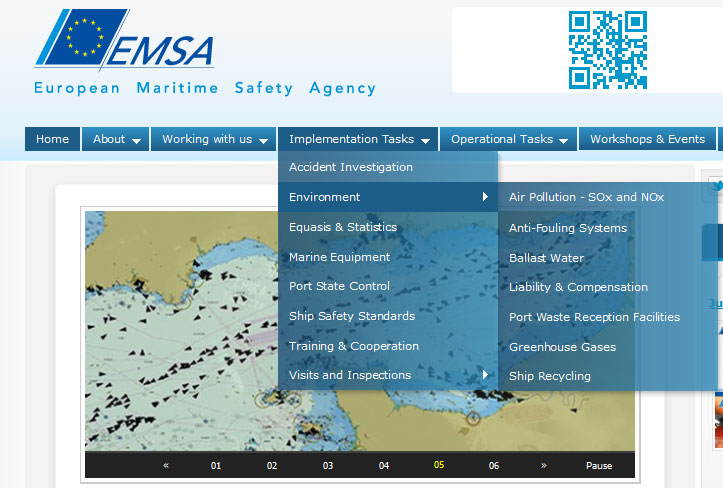Expand the Implementation Tasks dropdown arrow
Viewport: 723px width, 488px height.
[426, 141]
